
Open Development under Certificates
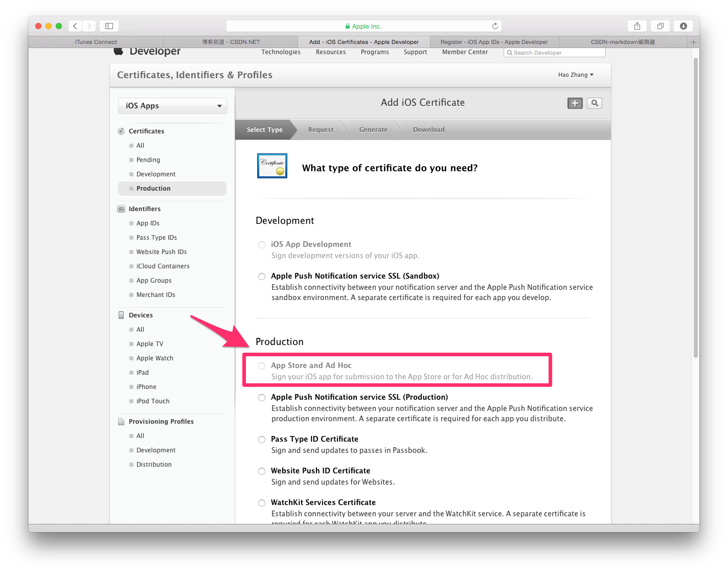click(156, 174)
